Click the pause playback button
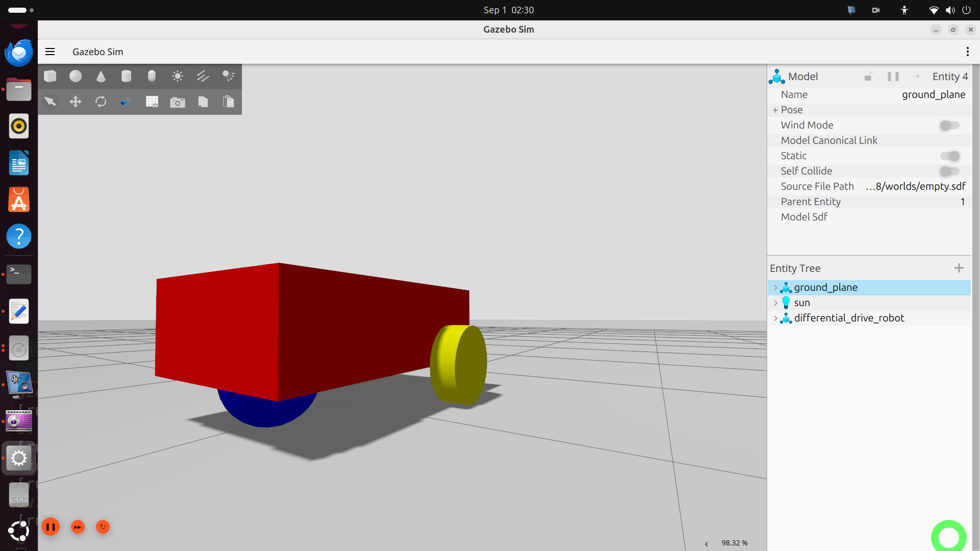 pyautogui.click(x=51, y=527)
